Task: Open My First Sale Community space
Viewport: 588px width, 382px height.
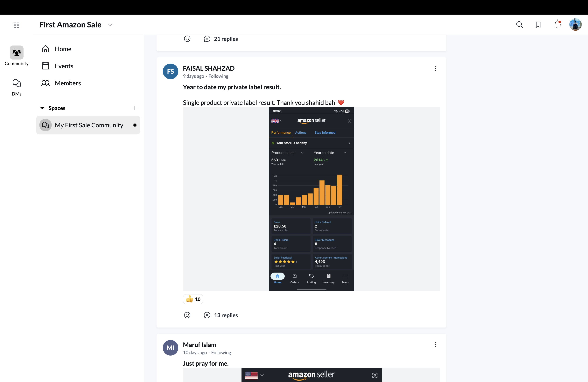Action: 88,125
